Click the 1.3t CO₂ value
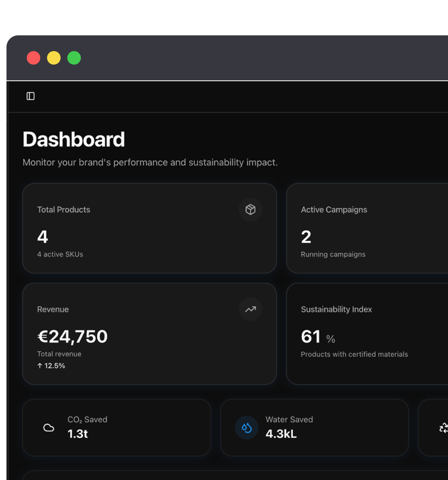This screenshot has width=448, height=480. pos(78,434)
